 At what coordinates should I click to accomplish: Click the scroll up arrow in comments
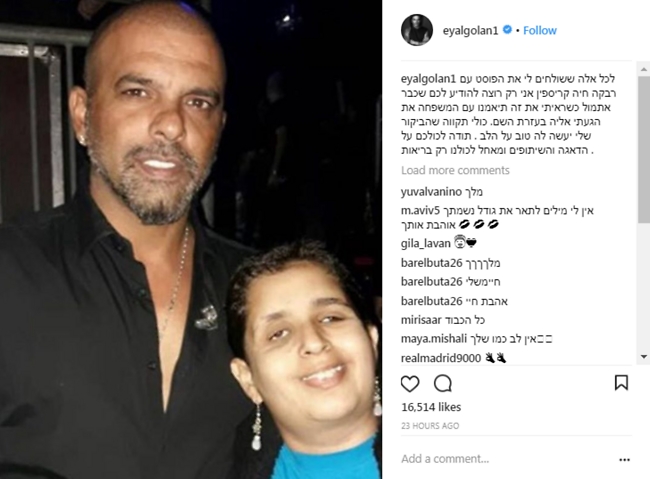644,69
